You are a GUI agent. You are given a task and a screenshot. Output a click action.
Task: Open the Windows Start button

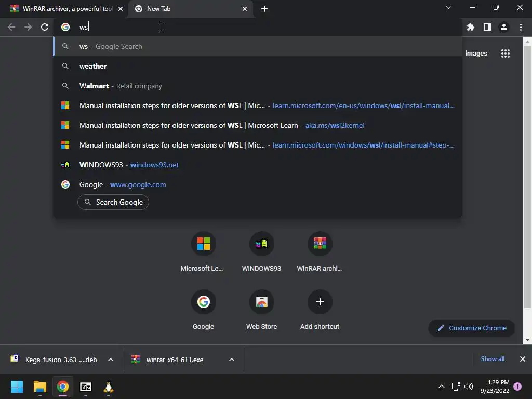tap(17, 387)
